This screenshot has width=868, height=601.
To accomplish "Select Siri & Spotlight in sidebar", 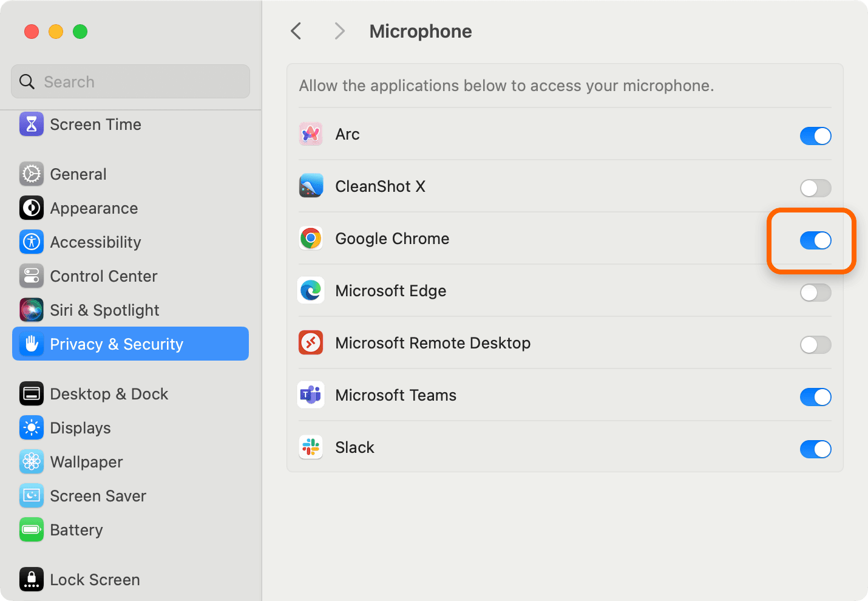I will 131,310.
